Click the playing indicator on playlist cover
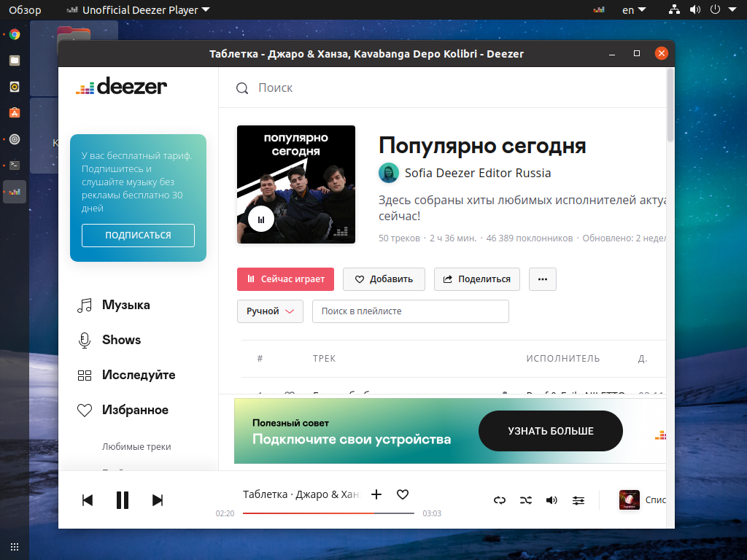The width and height of the screenshot is (747, 560). coord(261,219)
